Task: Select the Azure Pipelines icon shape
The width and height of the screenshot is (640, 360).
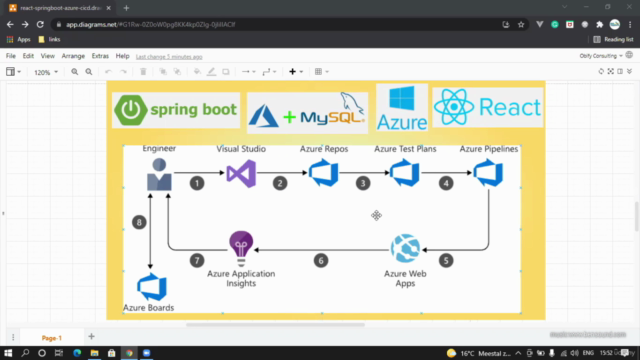Action: point(488,173)
